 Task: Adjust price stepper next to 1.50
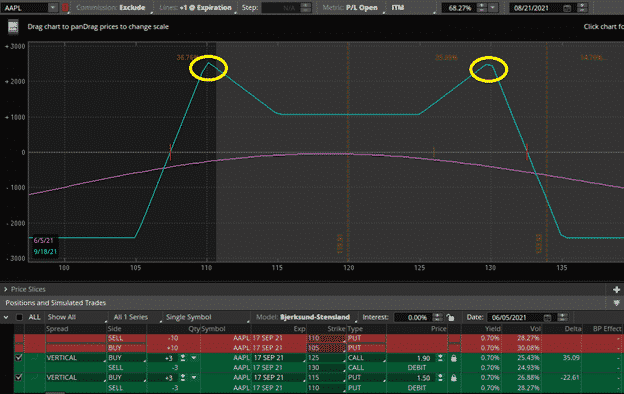coord(440,377)
